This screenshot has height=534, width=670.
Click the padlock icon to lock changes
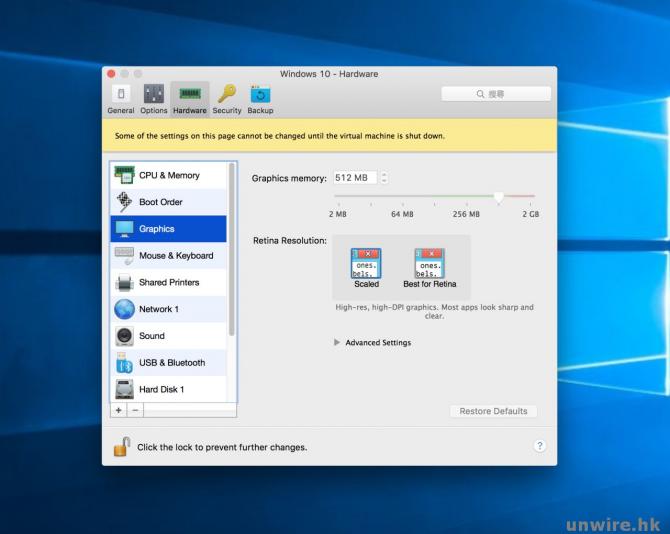pyautogui.click(x=122, y=446)
